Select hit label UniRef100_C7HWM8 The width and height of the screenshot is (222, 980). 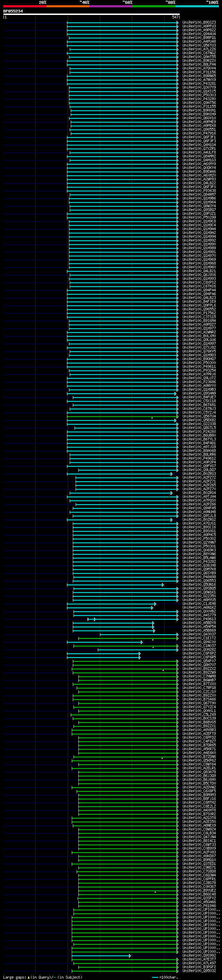pos(199,676)
